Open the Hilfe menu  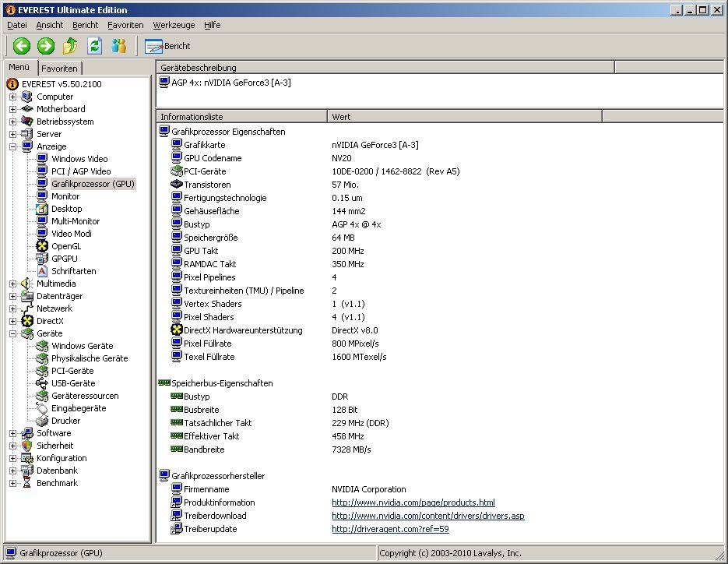213,25
